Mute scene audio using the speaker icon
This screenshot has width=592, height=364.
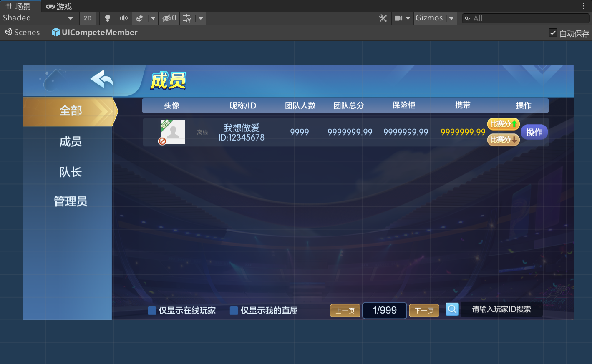[124, 18]
